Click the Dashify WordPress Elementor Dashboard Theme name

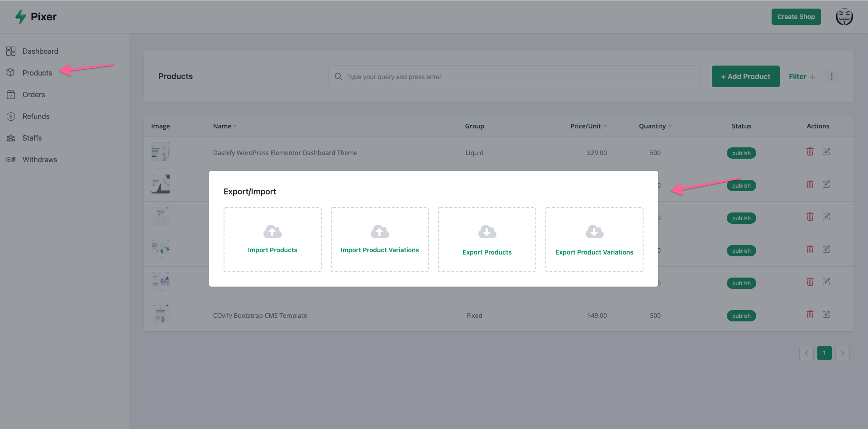coord(285,153)
